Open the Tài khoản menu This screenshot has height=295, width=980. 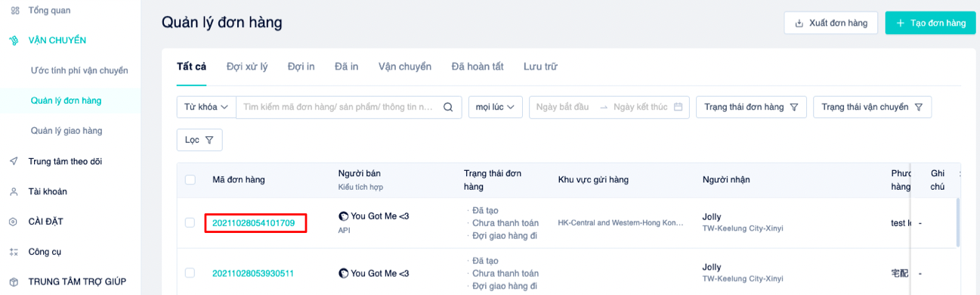[48, 191]
